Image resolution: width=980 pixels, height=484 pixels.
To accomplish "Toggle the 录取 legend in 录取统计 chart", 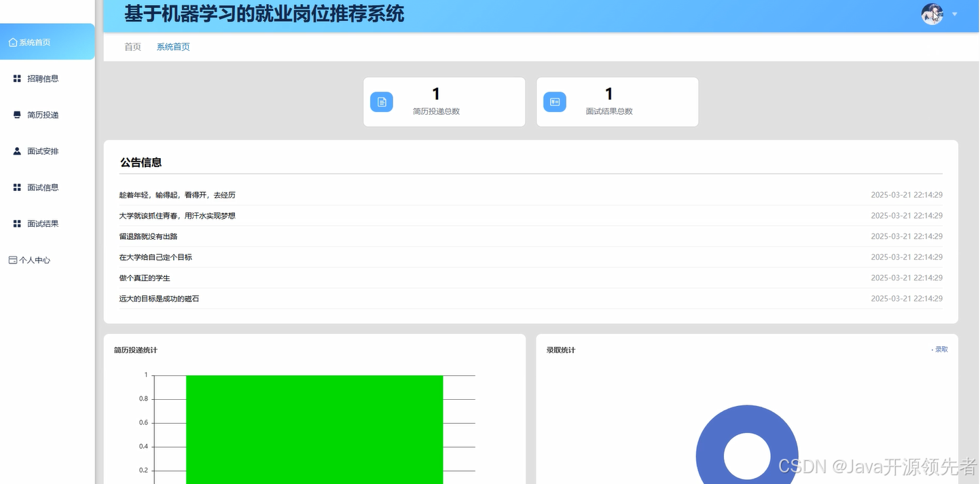I will (941, 349).
